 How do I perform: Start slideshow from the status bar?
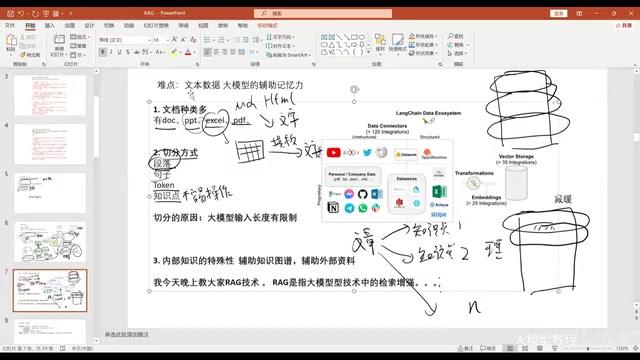click(554, 348)
